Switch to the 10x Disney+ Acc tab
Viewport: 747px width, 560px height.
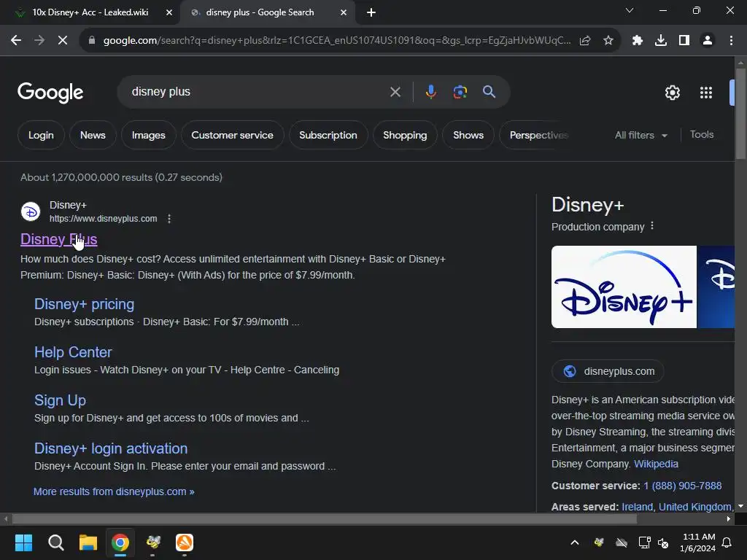(x=90, y=12)
